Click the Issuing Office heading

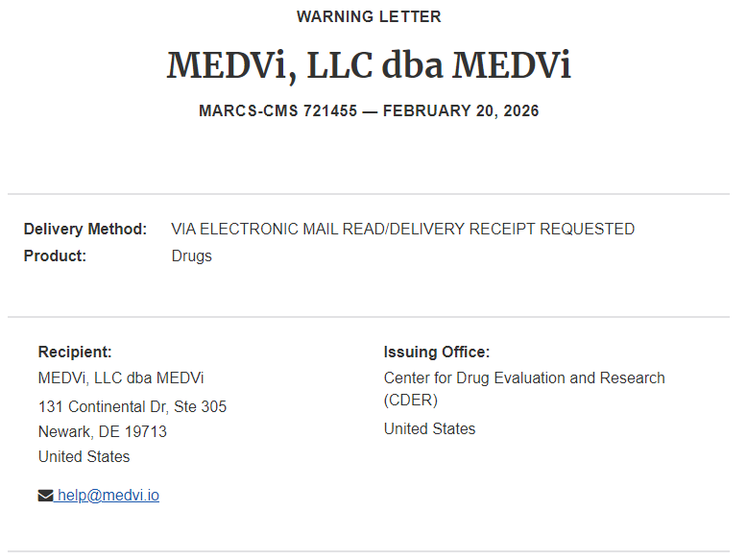(437, 352)
